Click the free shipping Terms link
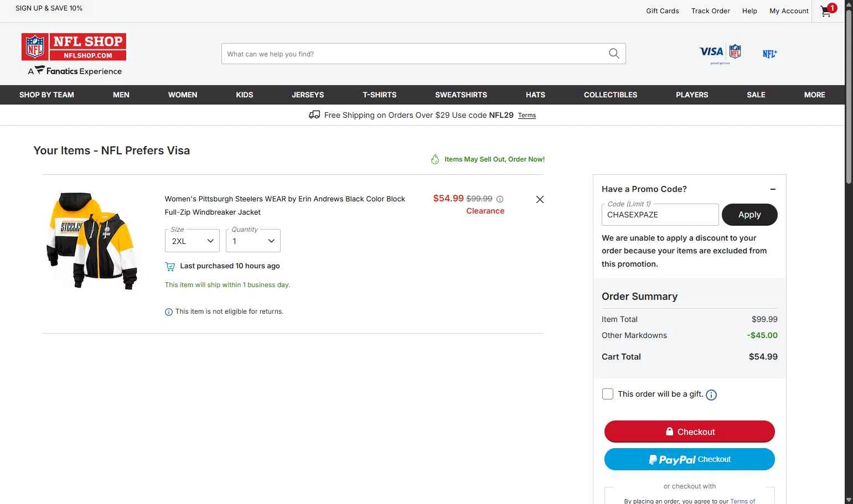 527,116
